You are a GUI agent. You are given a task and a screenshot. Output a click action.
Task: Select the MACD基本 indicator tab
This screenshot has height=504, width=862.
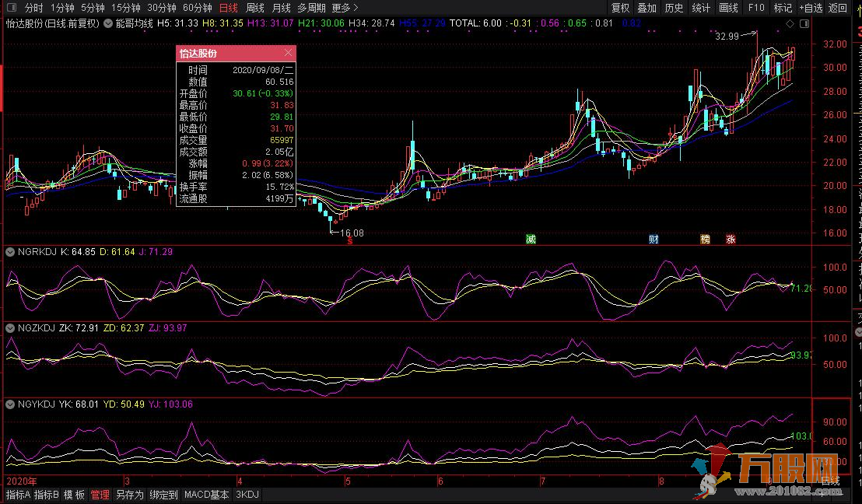[x=207, y=495]
